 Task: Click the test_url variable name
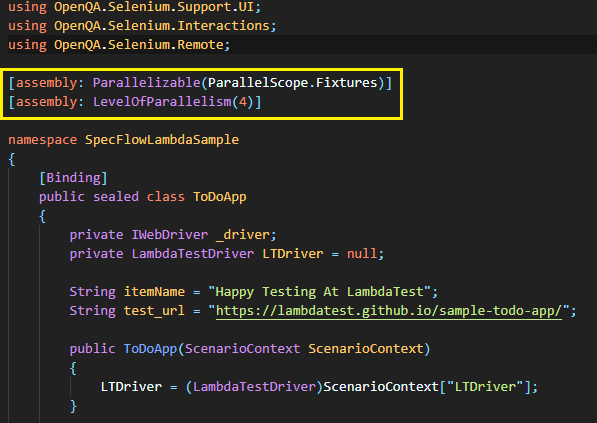pyautogui.click(x=154, y=311)
